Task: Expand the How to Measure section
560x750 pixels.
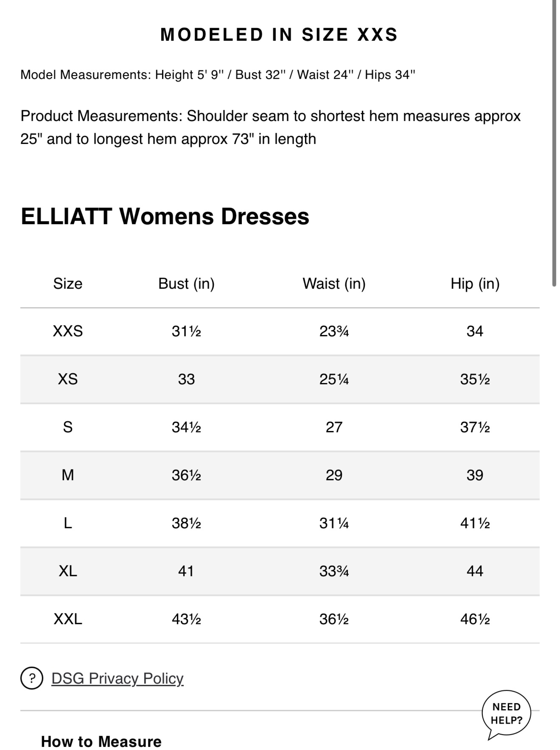Action: pos(101,742)
